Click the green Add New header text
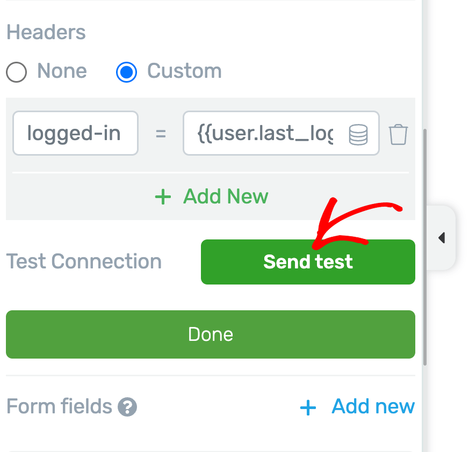The width and height of the screenshot is (476, 452). point(226,196)
